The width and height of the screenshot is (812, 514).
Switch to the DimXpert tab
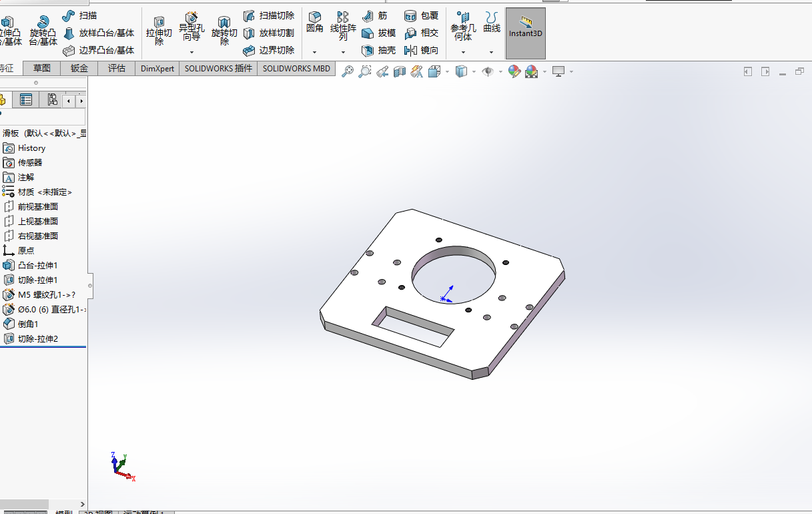pos(157,68)
